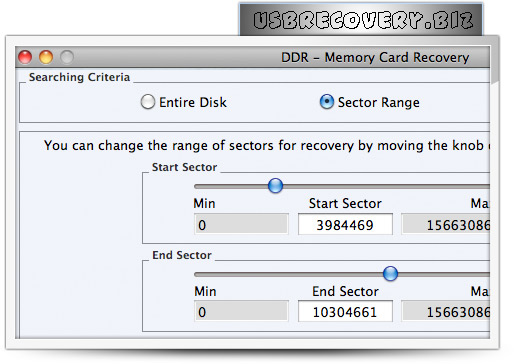Click the grayed-out zoom window button
514x364 pixels.
(x=67, y=57)
